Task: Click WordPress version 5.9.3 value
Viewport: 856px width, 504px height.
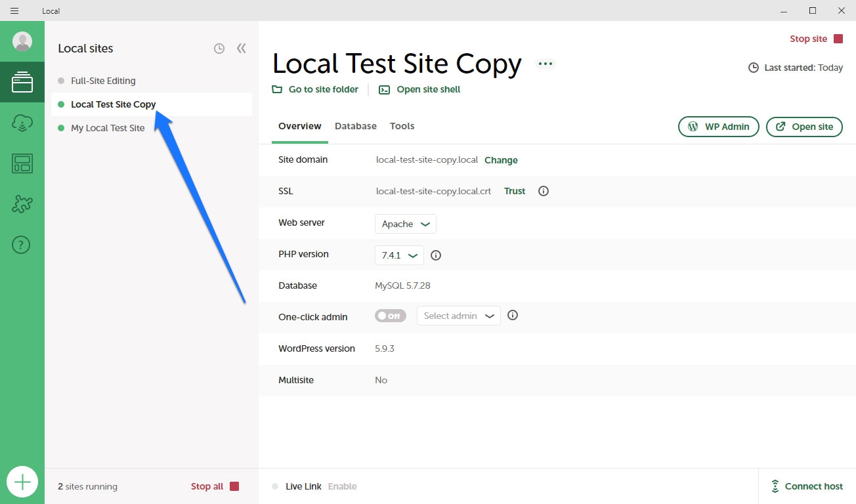Action: [385, 348]
